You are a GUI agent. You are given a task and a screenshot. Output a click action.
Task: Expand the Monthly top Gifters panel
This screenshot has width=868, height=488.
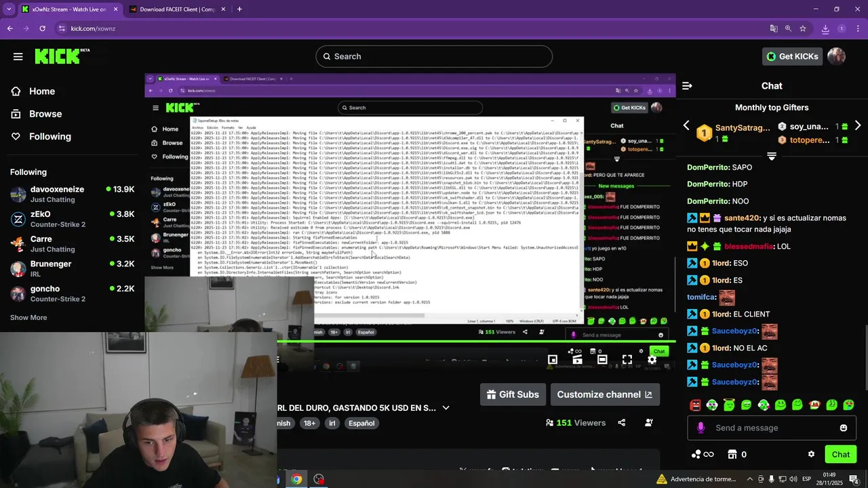[x=772, y=156]
